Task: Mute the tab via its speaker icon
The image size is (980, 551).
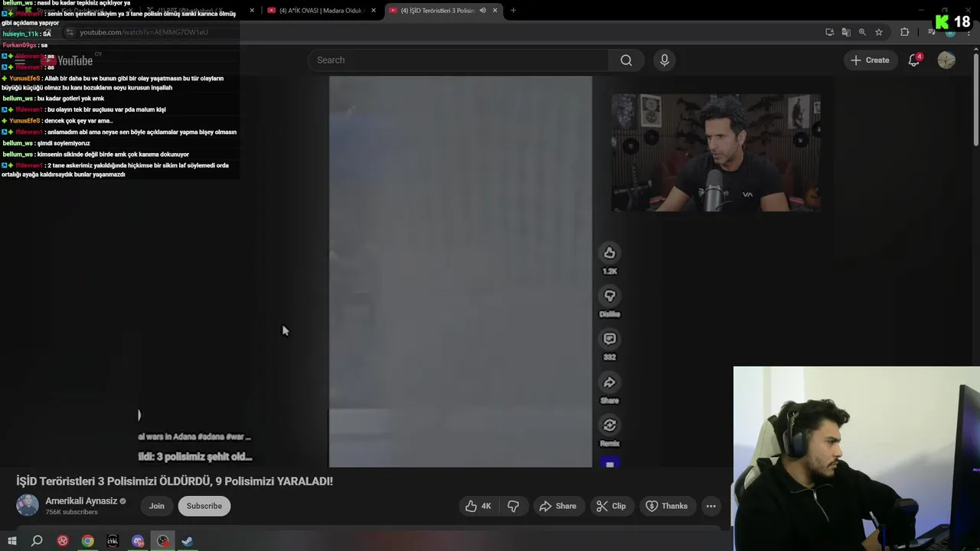Action: click(x=482, y=10)
